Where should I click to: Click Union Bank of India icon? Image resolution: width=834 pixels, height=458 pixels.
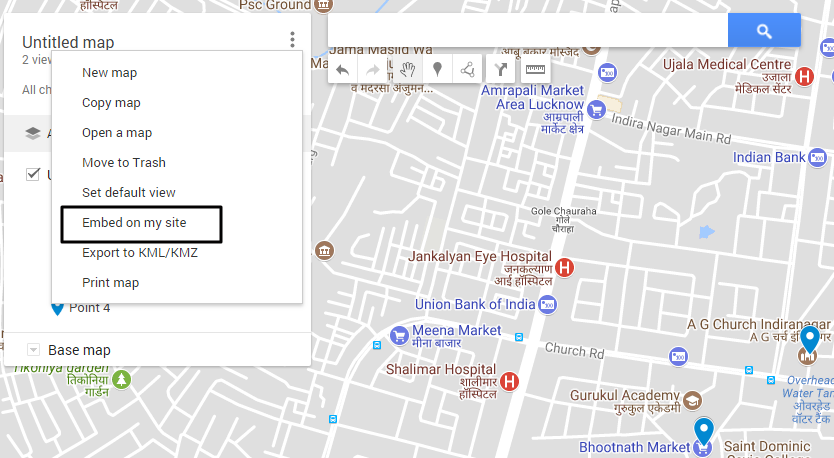(x=547, y=305)
